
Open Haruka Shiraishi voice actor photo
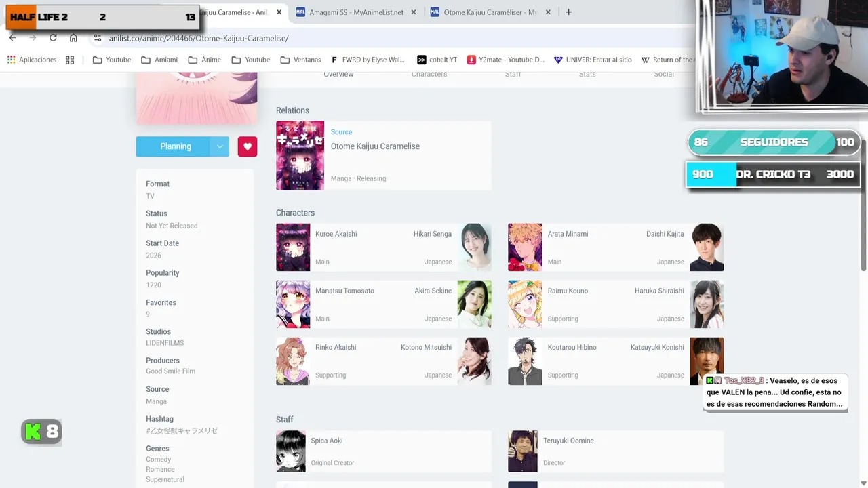(x=707, y=304)
